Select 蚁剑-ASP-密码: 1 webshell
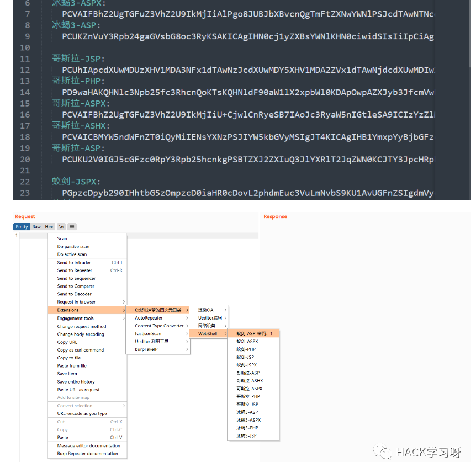This screenshot has height=473, width=476. pos(253,334)
